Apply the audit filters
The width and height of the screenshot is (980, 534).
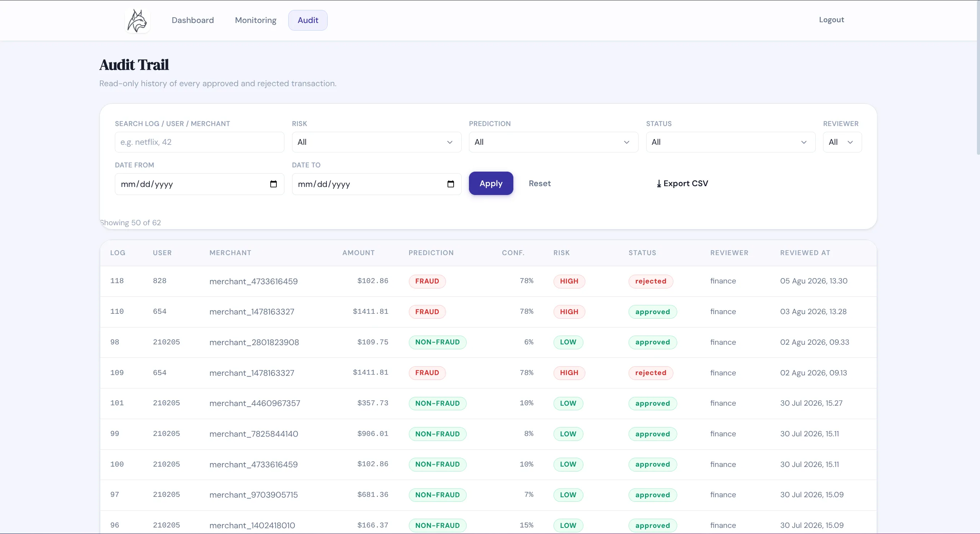point(491,183)
